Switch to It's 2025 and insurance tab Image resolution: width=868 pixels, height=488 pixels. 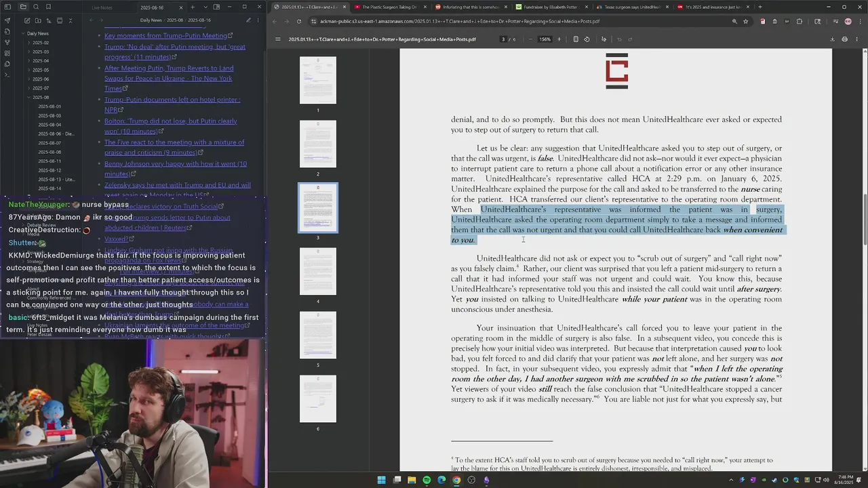pos(713,7)
